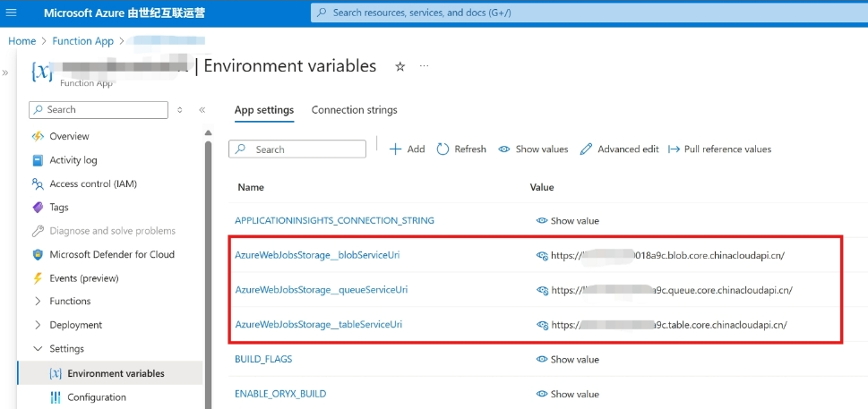The width and height of the screenshot is (868, 409).
Task: Open Events (preview) in sidebar
Action: pyautogui.click(x=38, y=278)
